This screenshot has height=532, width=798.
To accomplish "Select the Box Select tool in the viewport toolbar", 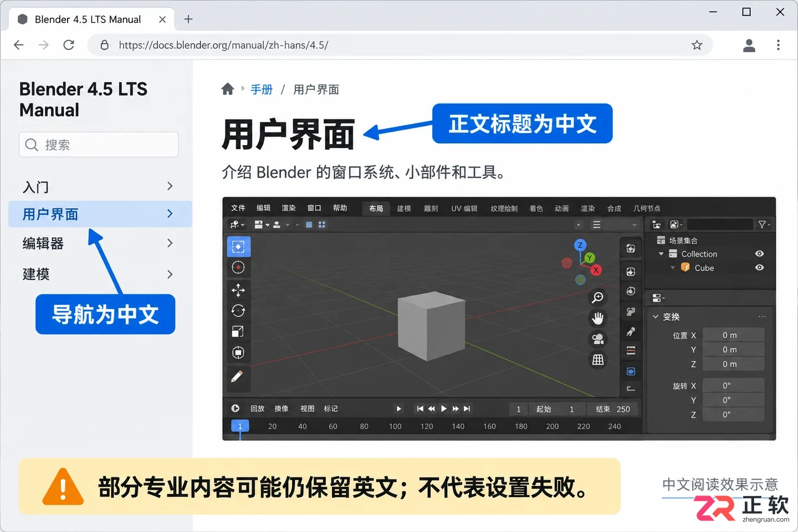I will 238,247.
